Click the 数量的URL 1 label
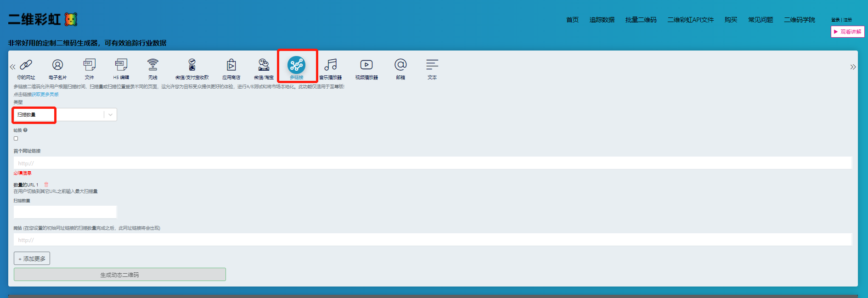 (x=26, y=185)
